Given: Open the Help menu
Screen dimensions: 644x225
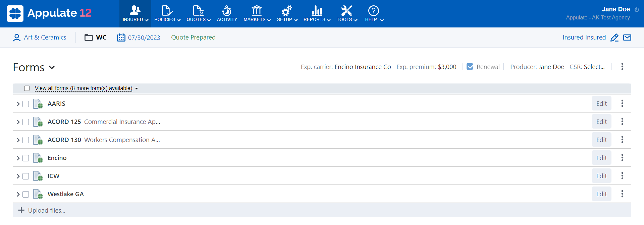Looking at the screenshot, I should [374, 14].
